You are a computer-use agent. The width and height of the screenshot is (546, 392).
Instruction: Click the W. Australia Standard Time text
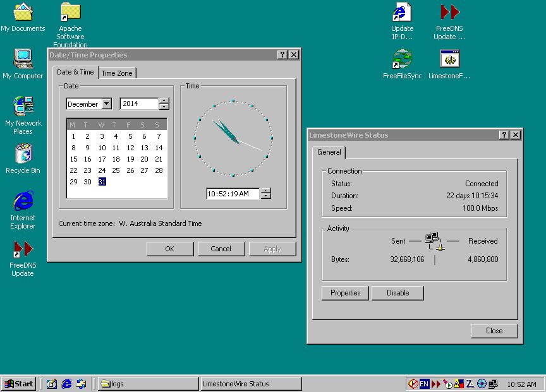[x=161, y=223]
